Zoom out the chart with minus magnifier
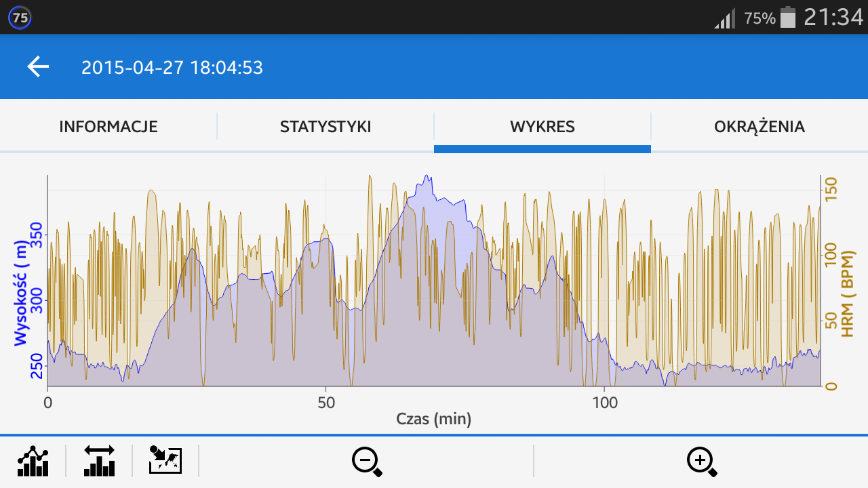 point(366,462)
